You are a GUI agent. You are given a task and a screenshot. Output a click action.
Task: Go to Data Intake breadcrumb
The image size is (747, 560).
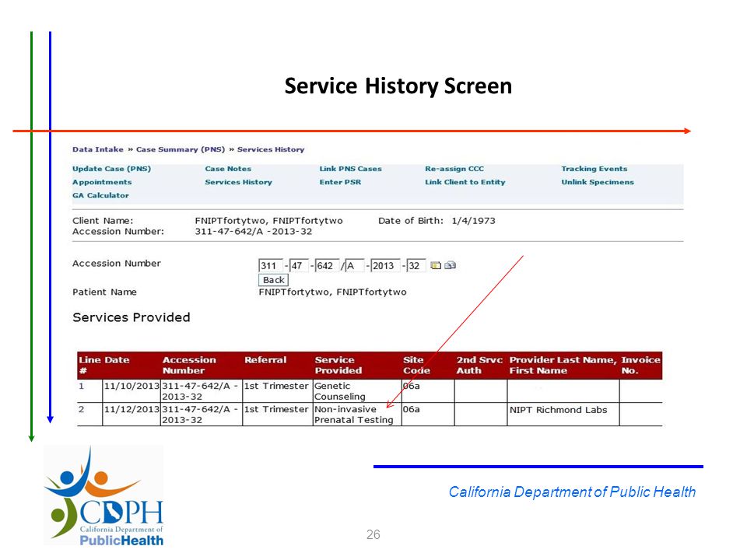98,149
